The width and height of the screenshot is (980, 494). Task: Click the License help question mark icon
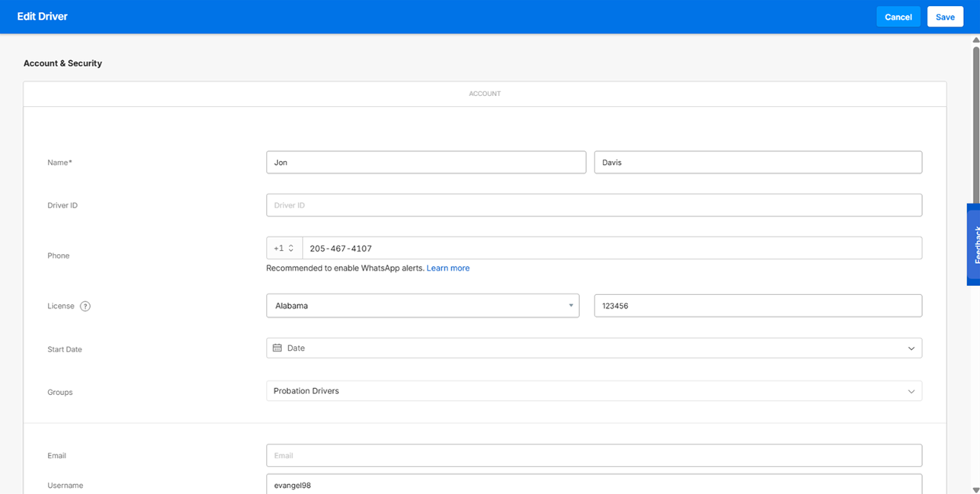[x=85, y=306]
